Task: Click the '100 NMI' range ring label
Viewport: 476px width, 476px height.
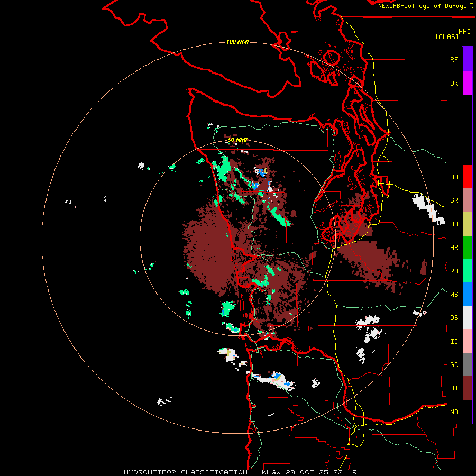Action: (237, 42)
